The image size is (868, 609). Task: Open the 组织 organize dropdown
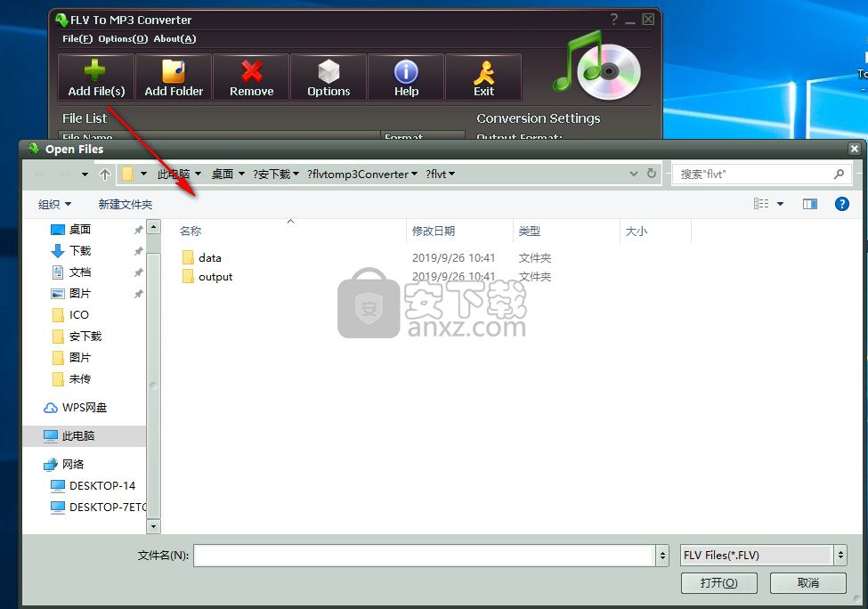(x=54, y=204)
